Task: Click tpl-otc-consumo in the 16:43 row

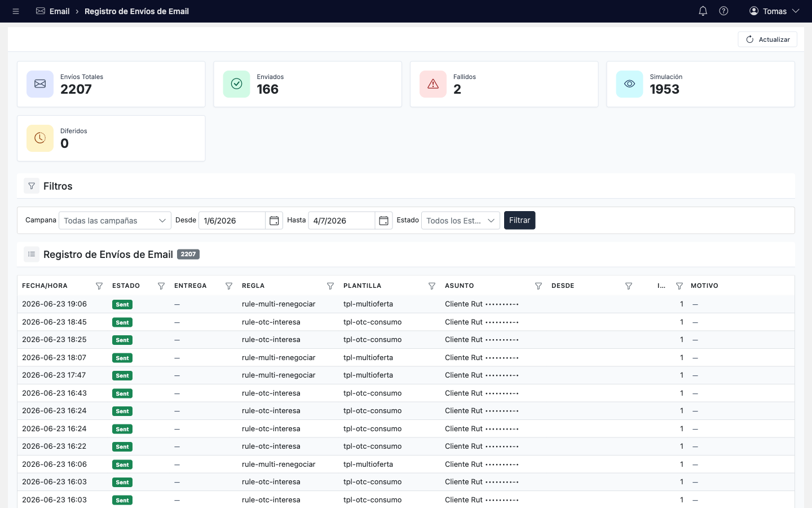Action: pyautogui.click(x=372, y=393)
